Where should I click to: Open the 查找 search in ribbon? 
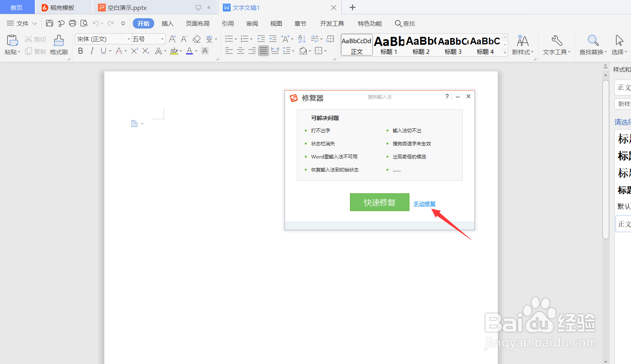pos(405,24)
